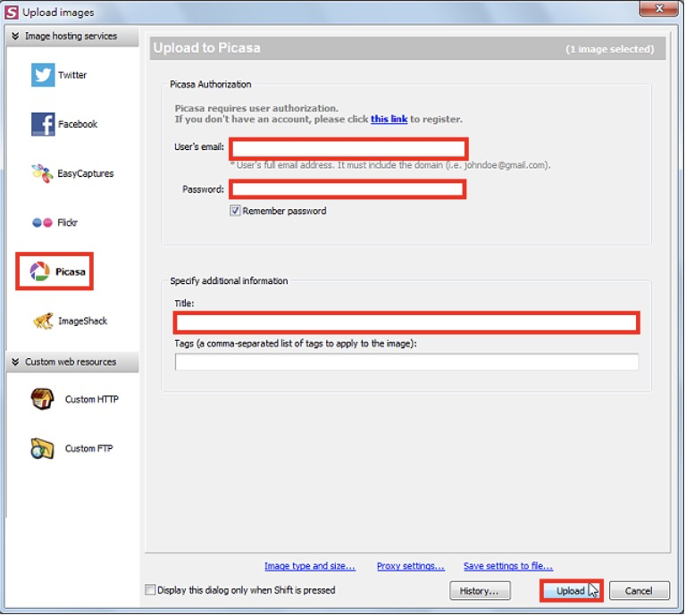Pick the Flickr two-dot icon
Image resolution: width=686 pixels, height=616 pixels.
43,223
